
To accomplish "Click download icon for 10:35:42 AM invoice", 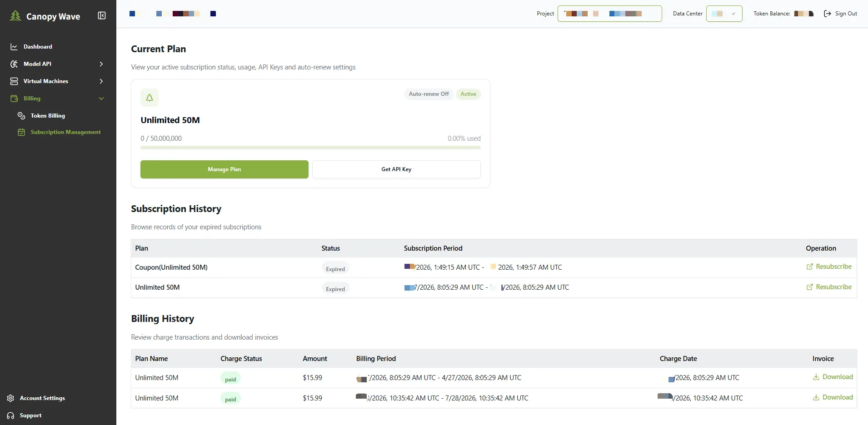I will coord(816,397).
